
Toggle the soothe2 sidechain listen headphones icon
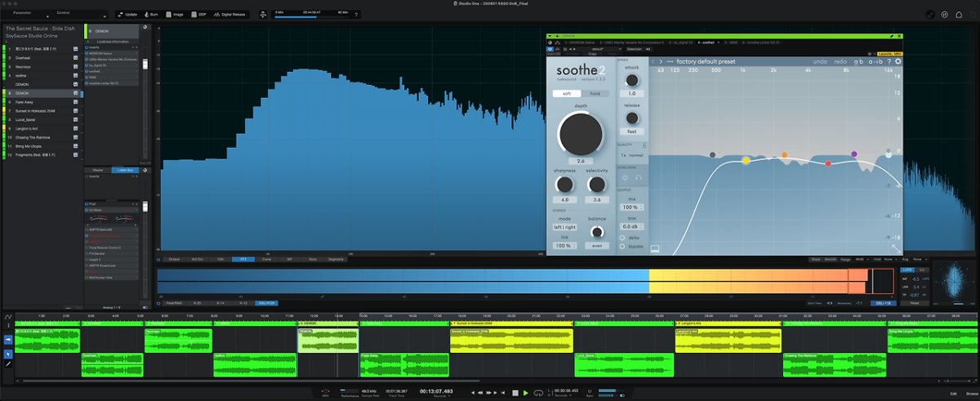(638, 177)
